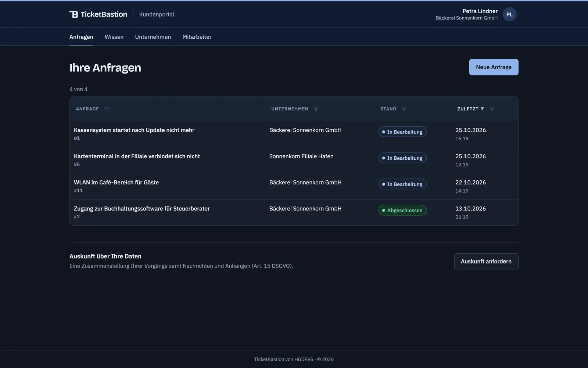
Task: Click ticket number #7
Action: [x=77, y=216]
